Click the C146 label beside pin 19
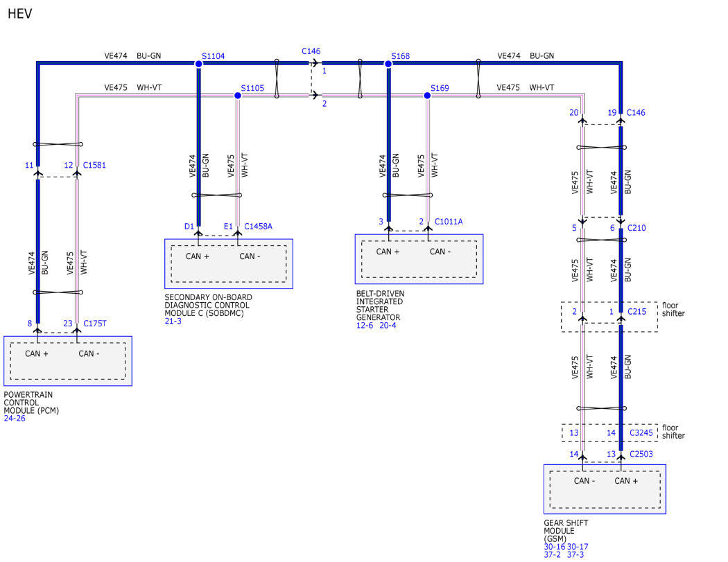Image resolution: width=728 pixels, height=562 pixels. point(636,112)
